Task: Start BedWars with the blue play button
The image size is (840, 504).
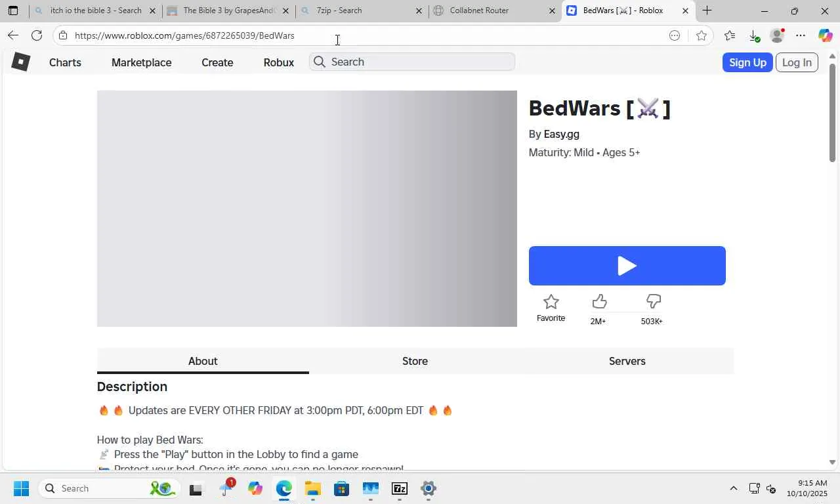Action: (627, 266)
